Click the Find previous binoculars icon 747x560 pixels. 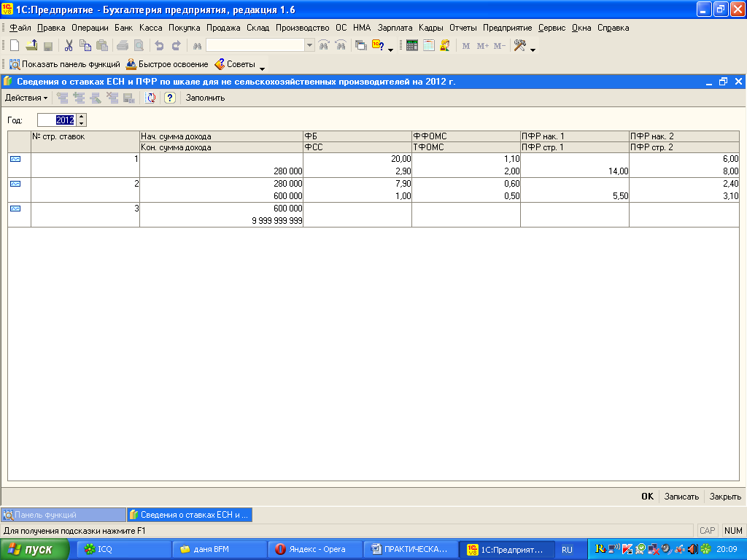pyautogui.click(x=341, y=46)
